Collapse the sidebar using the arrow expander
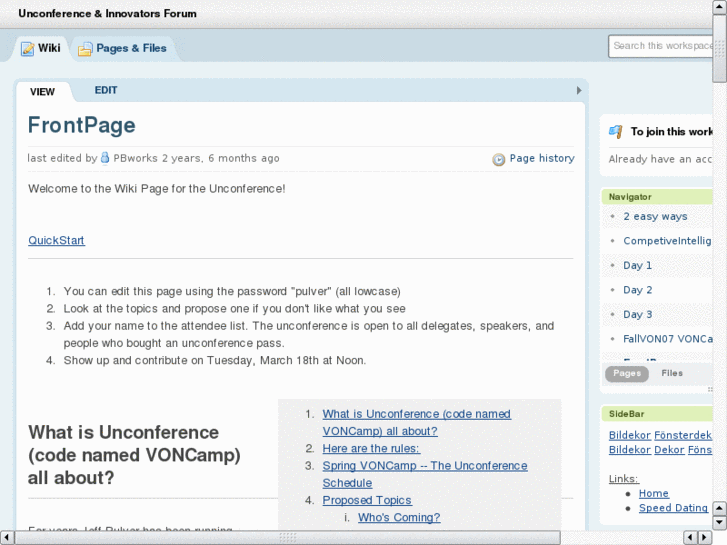The height and width of the screenshot is (545, 727). pyautogui.click(x=578, y=91)
